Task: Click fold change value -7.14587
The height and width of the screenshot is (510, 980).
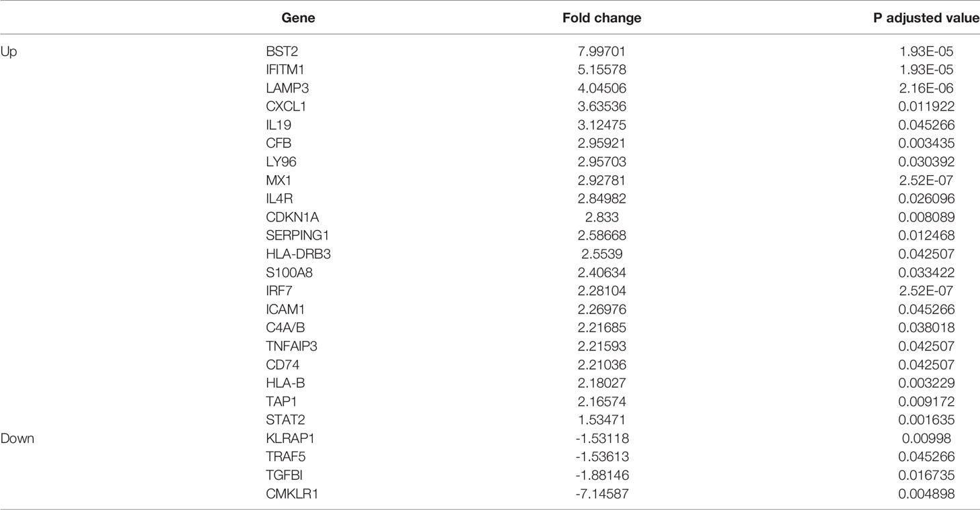Action: tap(601, 494)
